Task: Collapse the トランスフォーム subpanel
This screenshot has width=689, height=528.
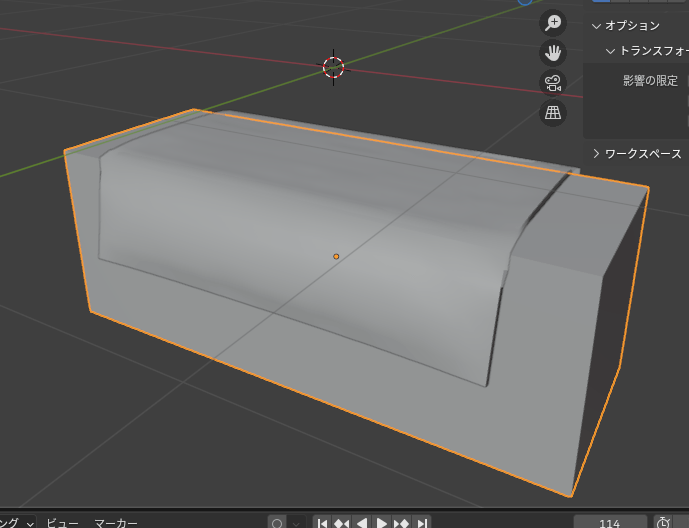Action: (x=611, y=50)
